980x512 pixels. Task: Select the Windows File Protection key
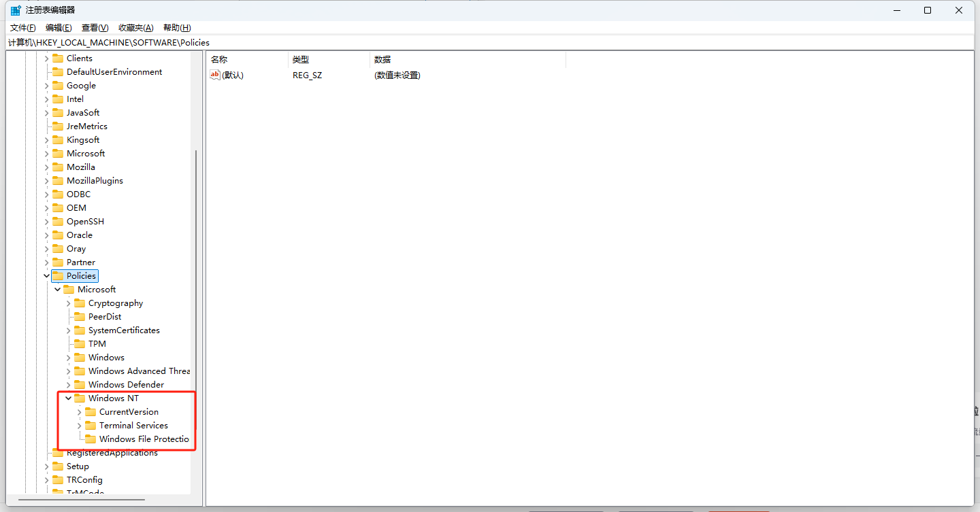[x=144, y=439]
